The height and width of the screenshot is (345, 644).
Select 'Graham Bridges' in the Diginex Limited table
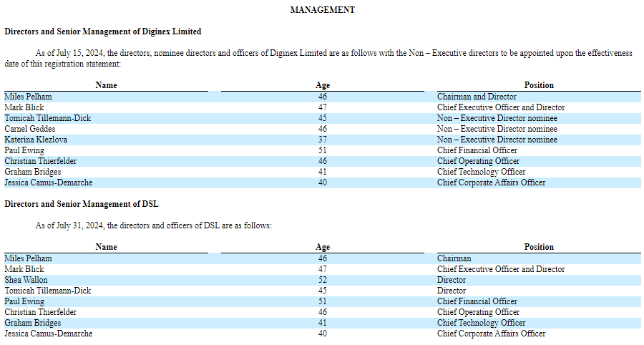point(33,172)
